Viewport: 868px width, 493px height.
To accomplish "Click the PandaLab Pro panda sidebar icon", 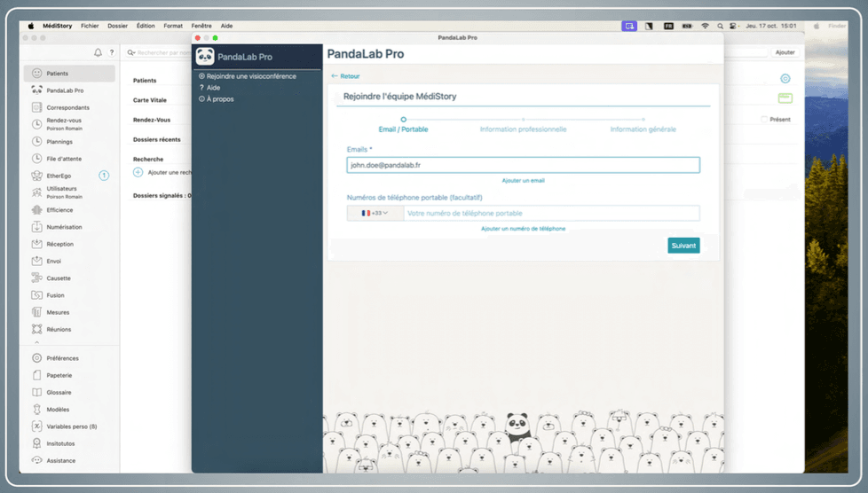I will pos(36,90).
